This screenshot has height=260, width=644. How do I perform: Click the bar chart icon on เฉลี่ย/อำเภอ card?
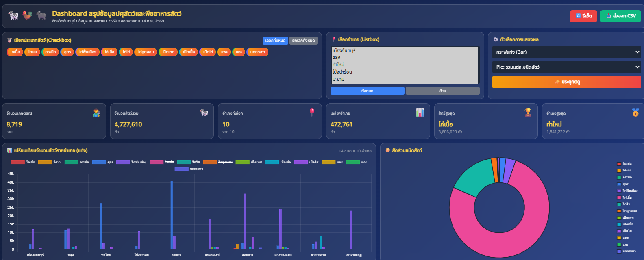420,113
